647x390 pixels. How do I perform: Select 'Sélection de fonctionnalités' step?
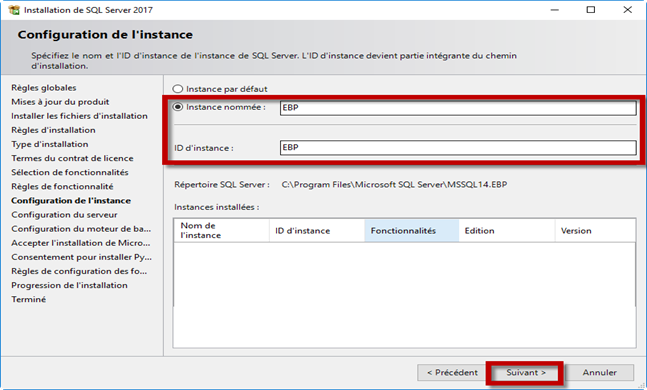click(70, 173)
